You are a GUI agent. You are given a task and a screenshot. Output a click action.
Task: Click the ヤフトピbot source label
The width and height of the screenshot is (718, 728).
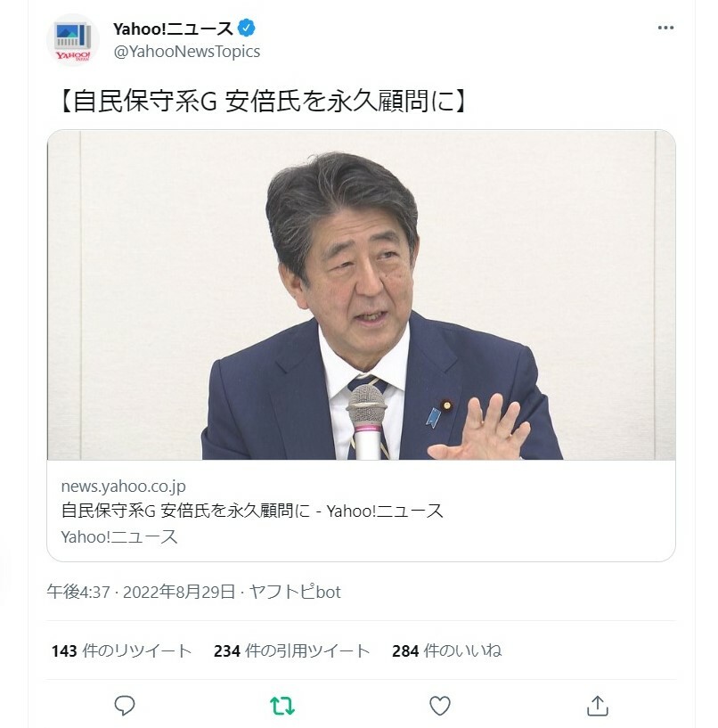click(x=295, y=592)
